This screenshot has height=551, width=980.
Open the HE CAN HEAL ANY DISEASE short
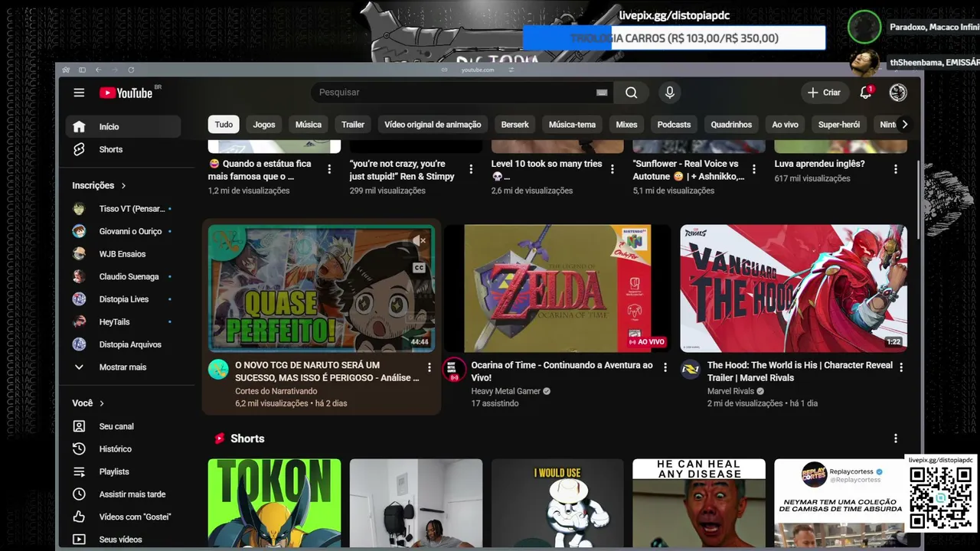pyautogui.click(x=699, y=504)
